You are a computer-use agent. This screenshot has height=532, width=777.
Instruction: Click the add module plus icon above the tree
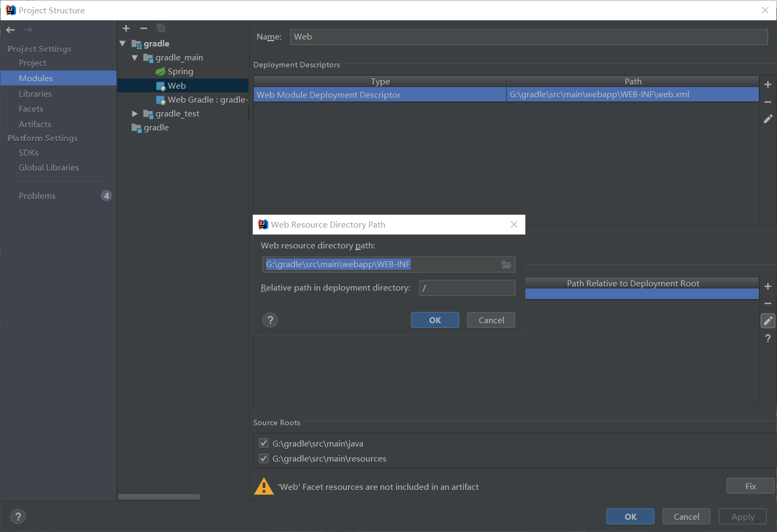[126, 28]
